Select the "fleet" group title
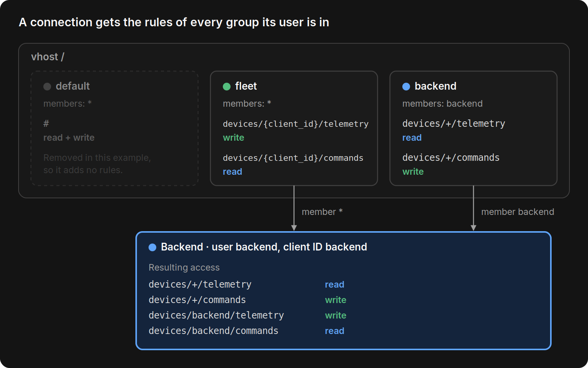This screenshot has width=588, height=368. 246,86
